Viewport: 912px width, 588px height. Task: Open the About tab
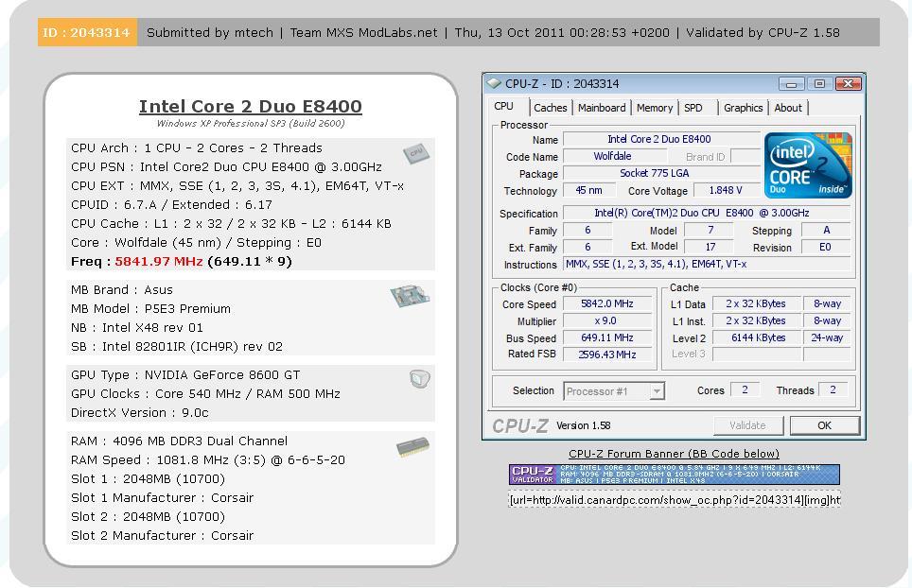pos(788,108)
